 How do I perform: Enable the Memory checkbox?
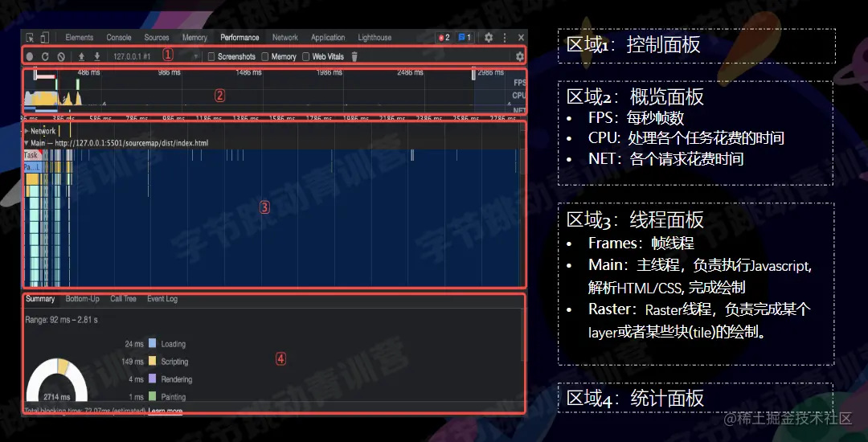(x=264, y=56)
